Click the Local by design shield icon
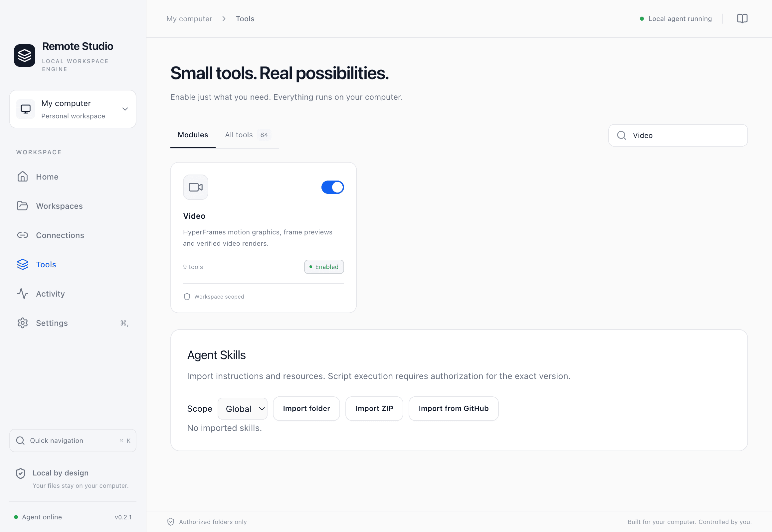This screenshot has width=772, height=532. [x=21, y=474]
